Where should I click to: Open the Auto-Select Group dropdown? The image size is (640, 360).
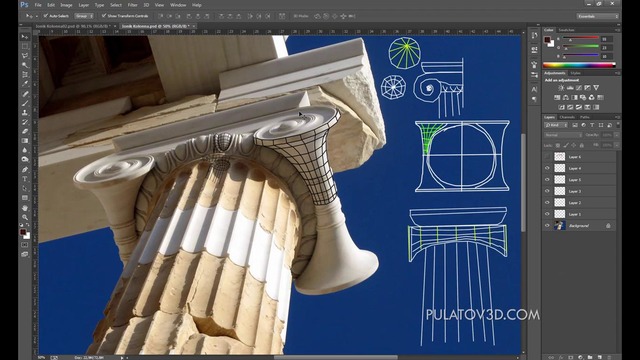coord(84,16)
